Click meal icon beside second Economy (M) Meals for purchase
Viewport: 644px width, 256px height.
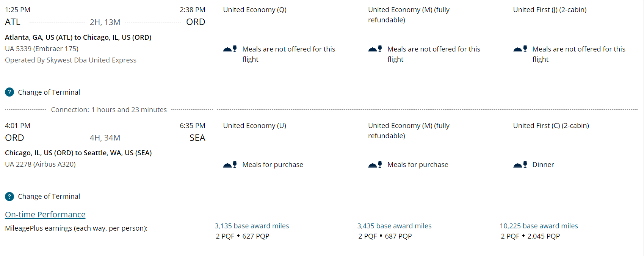point(375,165)
